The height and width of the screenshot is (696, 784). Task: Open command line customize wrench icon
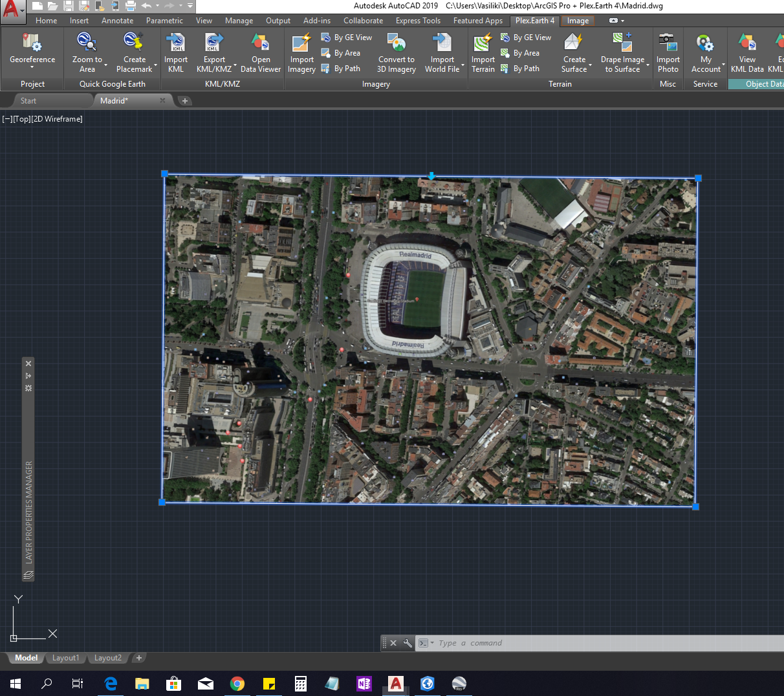pyautogui.click(x=408, y=643)
